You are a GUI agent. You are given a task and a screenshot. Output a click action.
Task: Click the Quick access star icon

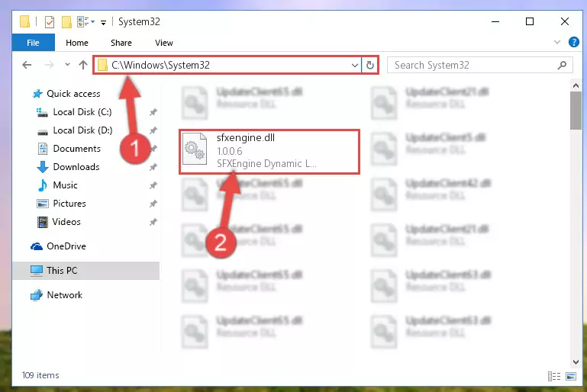[x=37, y=94]
